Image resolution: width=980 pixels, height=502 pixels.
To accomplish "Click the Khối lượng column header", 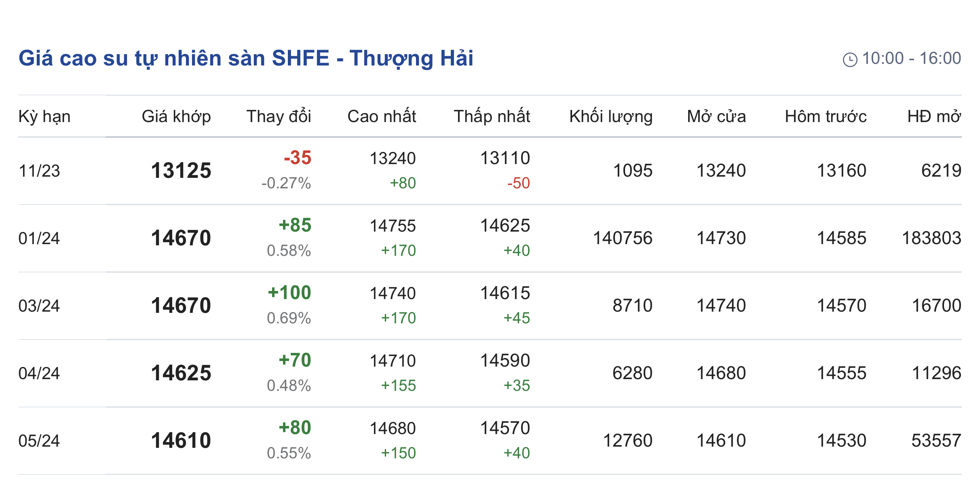I will 611,116.
